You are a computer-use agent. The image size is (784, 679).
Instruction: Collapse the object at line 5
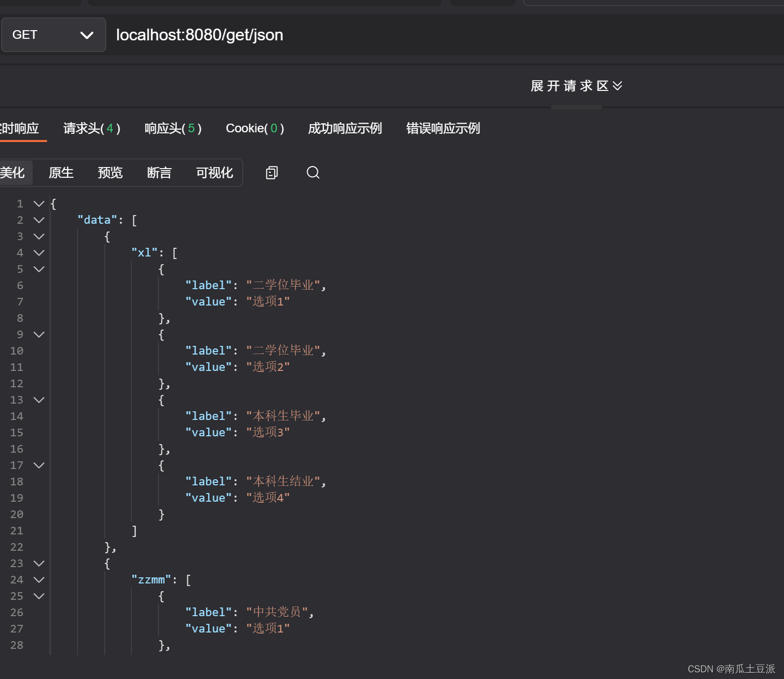39,269
